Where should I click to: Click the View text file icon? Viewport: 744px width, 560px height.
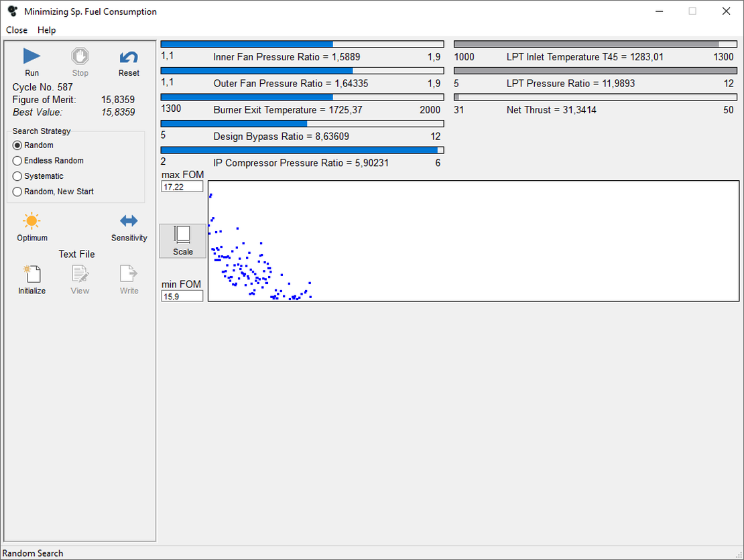(x=80, y=274)
